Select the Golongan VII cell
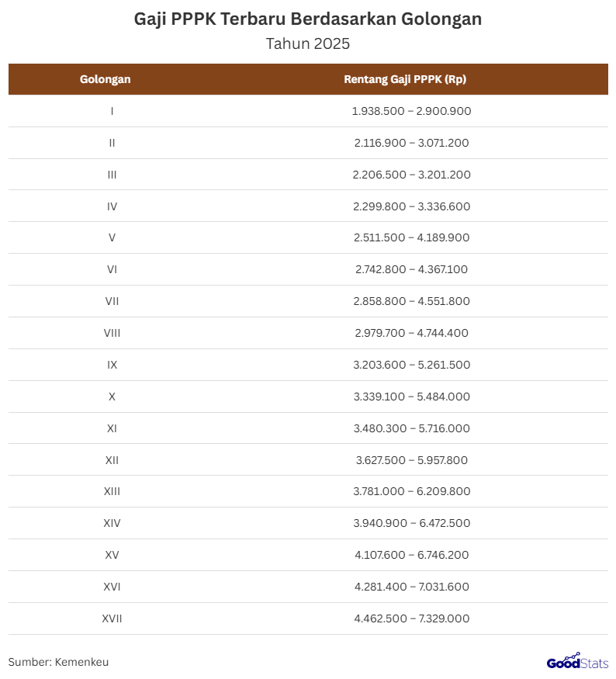The image size is (616, 679). click(112, 301)
